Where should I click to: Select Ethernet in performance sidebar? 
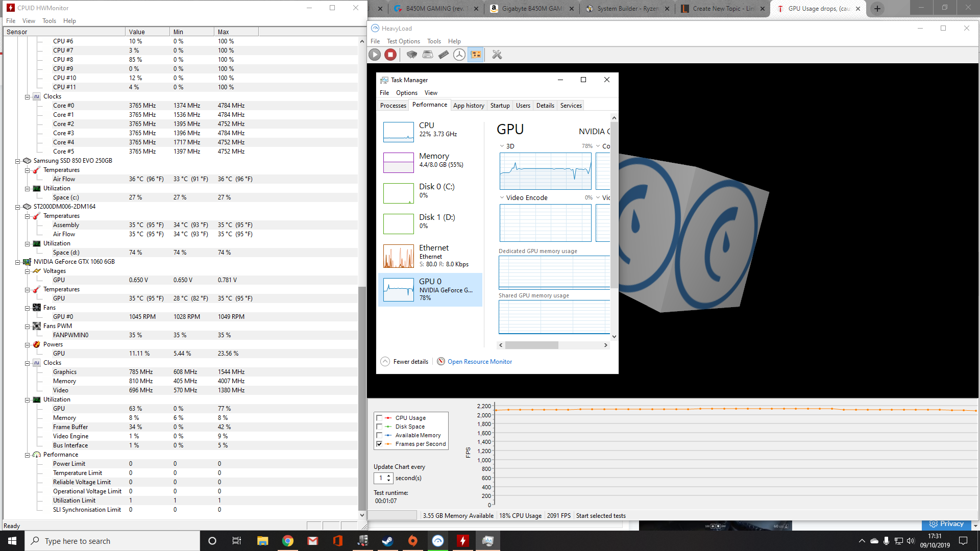point(431,256)
